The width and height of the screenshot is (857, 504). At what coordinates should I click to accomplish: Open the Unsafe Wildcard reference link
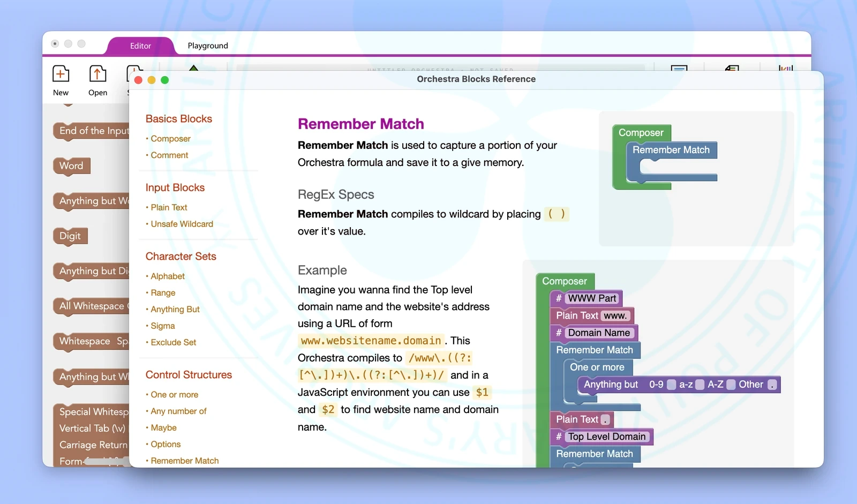coord(182,224)
